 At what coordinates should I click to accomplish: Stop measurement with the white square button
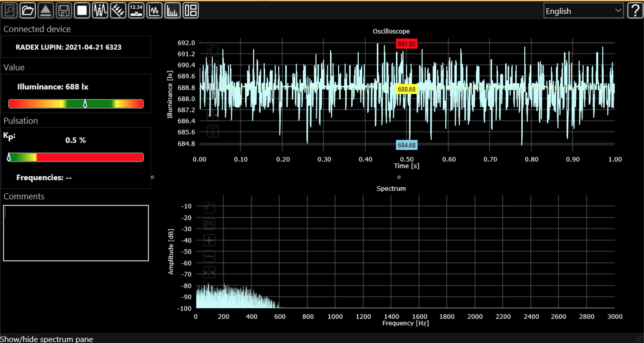point(82,11)
